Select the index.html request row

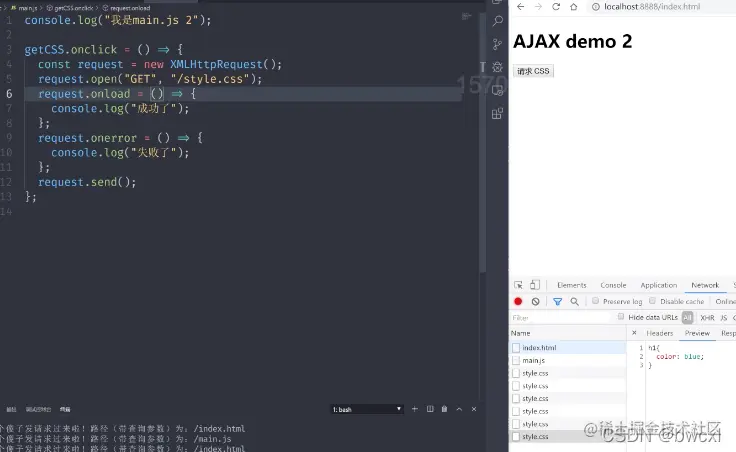coord(567,347)
